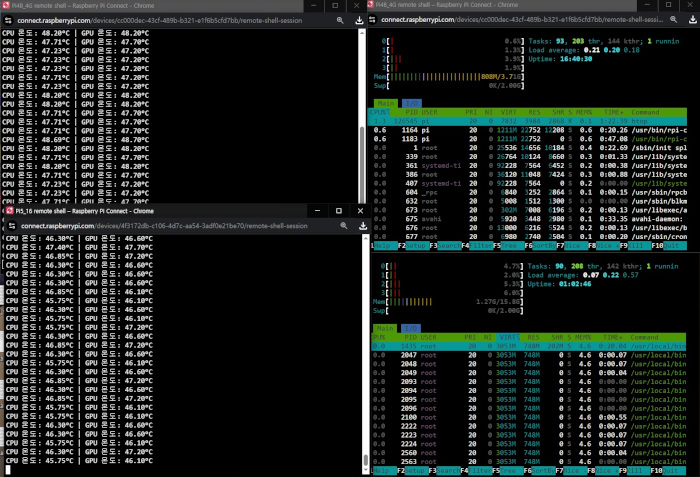Open F6 SortBy in upper htop

541,246
